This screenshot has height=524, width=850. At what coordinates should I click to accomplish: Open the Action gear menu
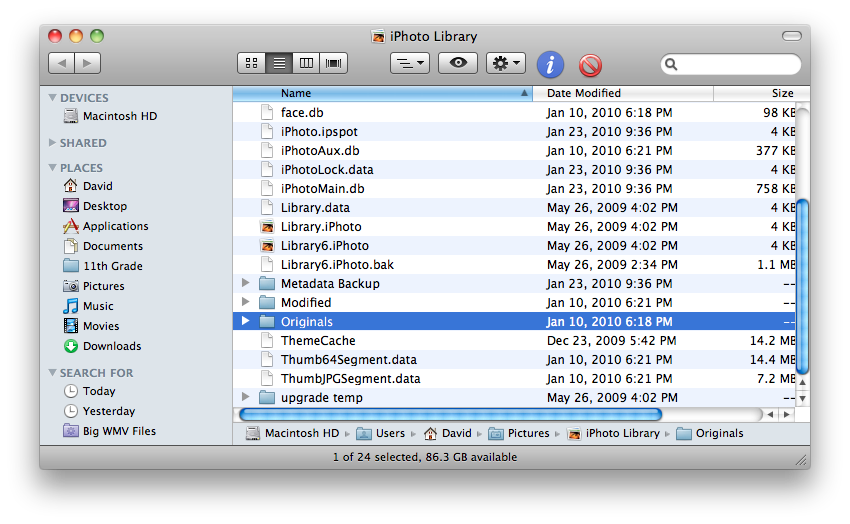pos(506,63)
